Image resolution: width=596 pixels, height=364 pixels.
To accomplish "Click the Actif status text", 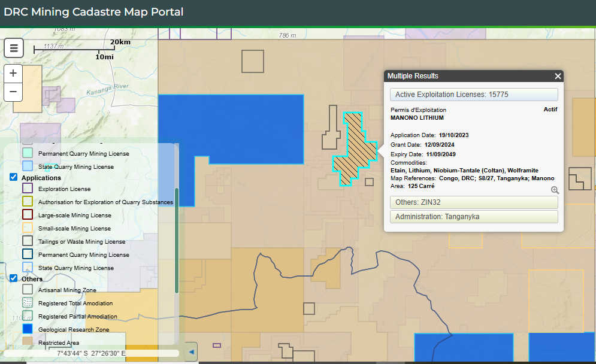I will pos(550,110).
